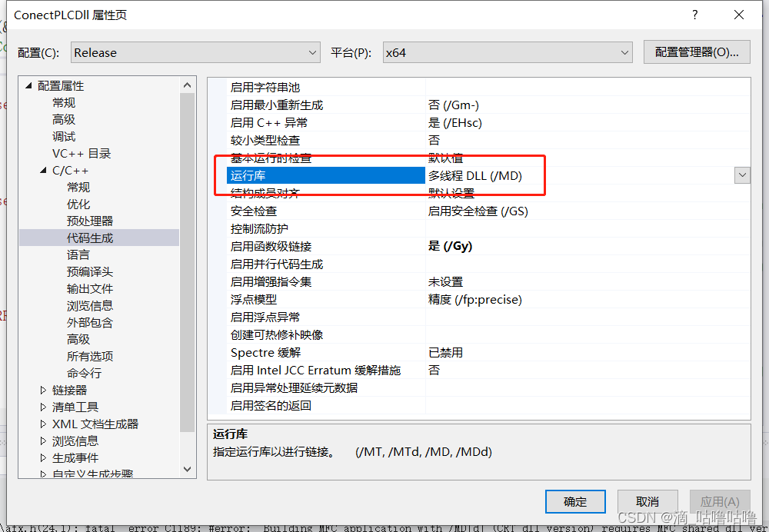Open the 平台 x64 dropdown
This screenshot has width=769, height=532.
(x=508, y=52)
